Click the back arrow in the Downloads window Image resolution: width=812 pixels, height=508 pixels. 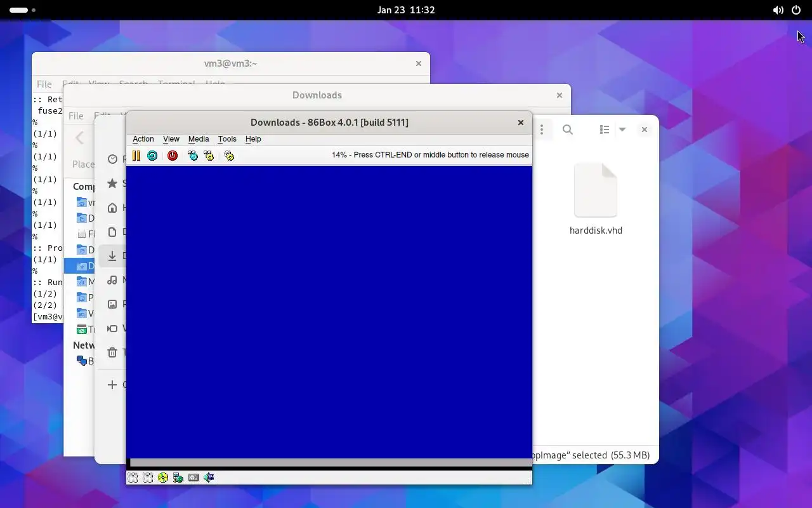[79, 138]
